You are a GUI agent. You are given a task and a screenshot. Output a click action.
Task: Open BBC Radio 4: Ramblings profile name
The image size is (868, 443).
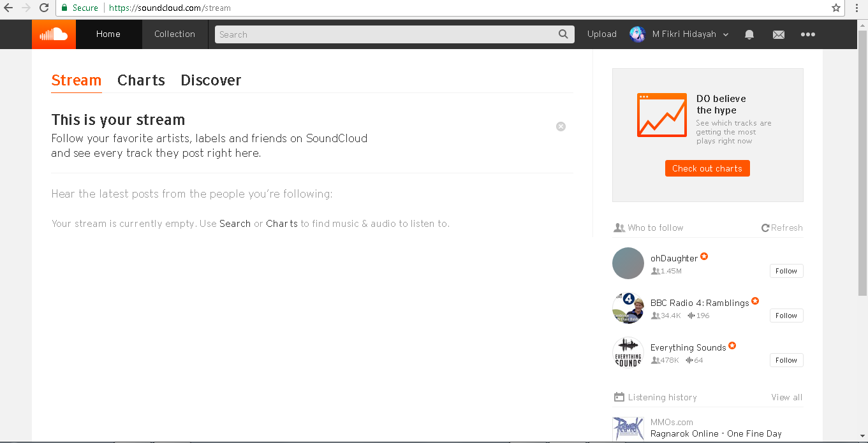(x=700, y=303)
